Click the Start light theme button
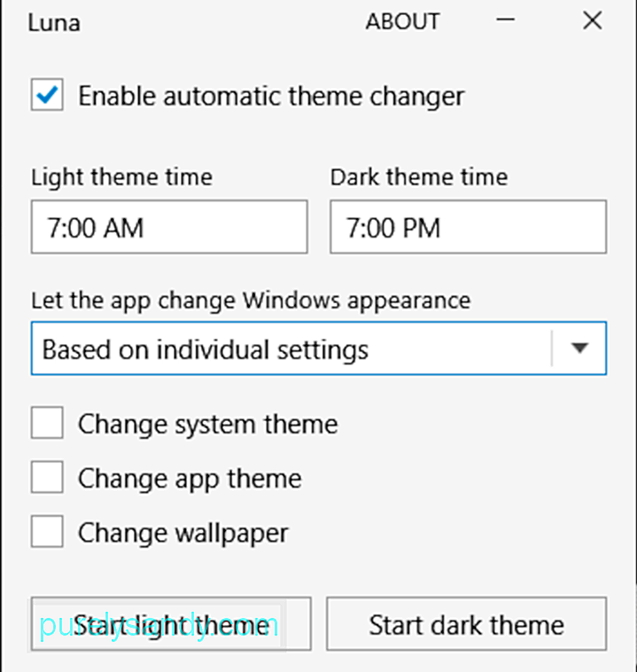Viewport: 637px width, 672px height. (x=171, y=624)
